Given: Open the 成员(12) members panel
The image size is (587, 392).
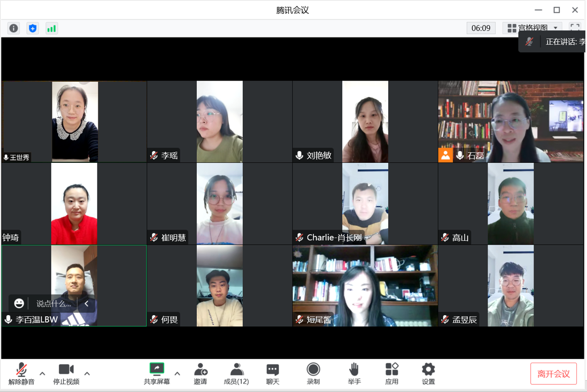Looking at the screenshot, I should pos(236,373).
